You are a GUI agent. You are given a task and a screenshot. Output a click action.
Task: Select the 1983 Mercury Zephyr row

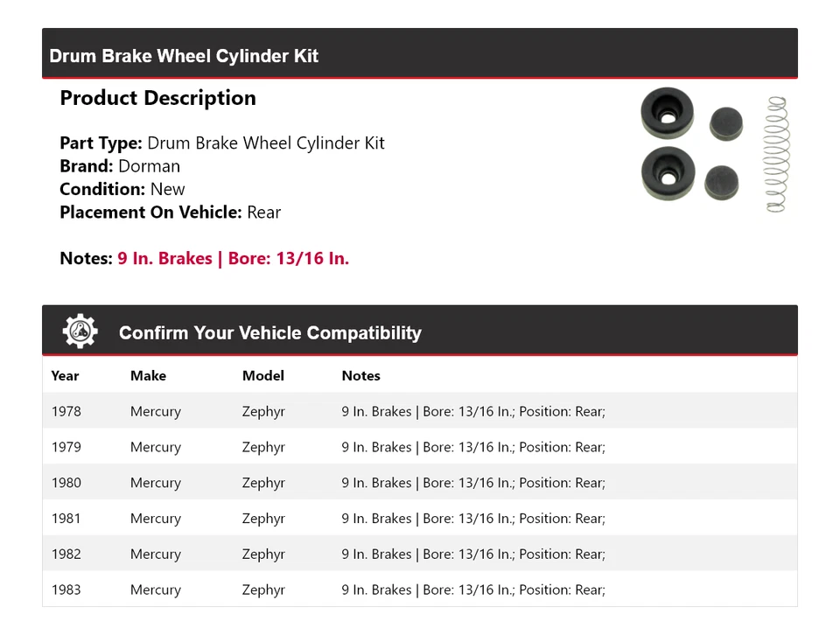point(419,590)
